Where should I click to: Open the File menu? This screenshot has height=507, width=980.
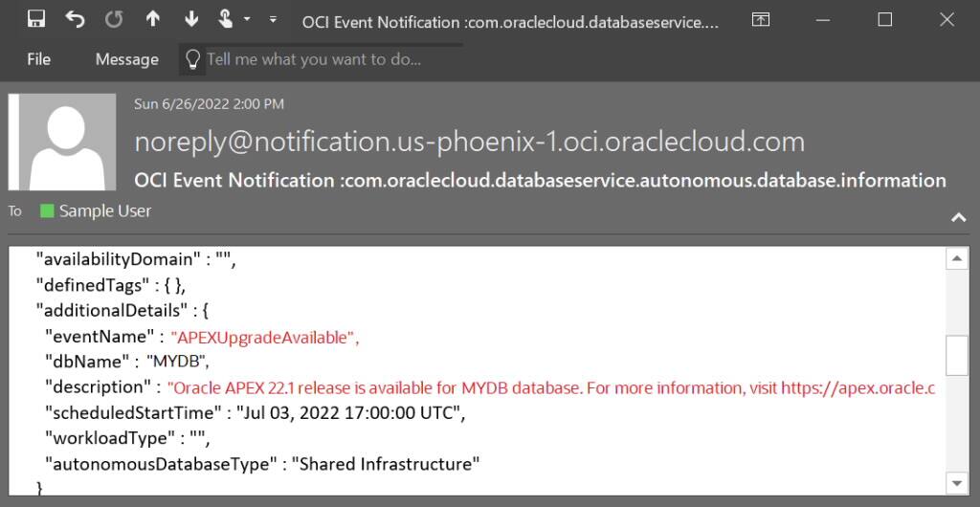[38, 59]
